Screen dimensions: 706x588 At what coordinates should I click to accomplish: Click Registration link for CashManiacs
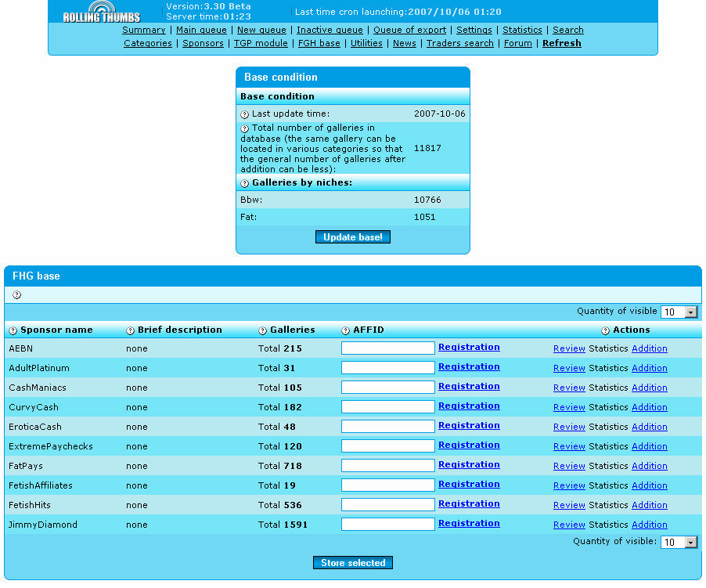point(469,386)
